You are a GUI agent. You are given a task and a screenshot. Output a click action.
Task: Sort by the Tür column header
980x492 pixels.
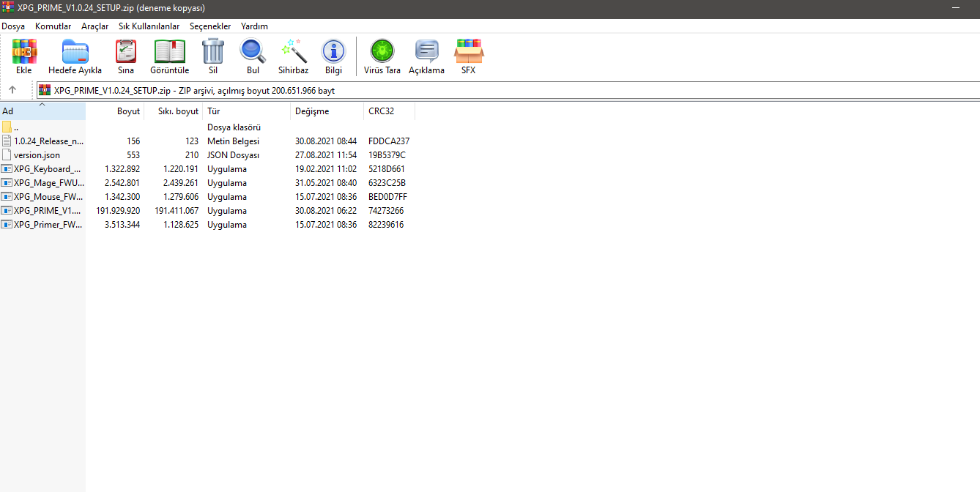coord(246,111)
